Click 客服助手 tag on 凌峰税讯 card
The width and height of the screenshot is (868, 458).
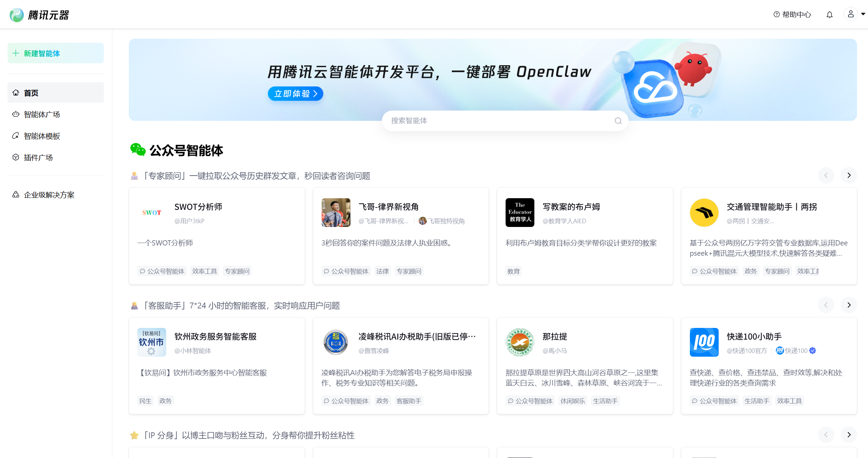pos(409,401)
